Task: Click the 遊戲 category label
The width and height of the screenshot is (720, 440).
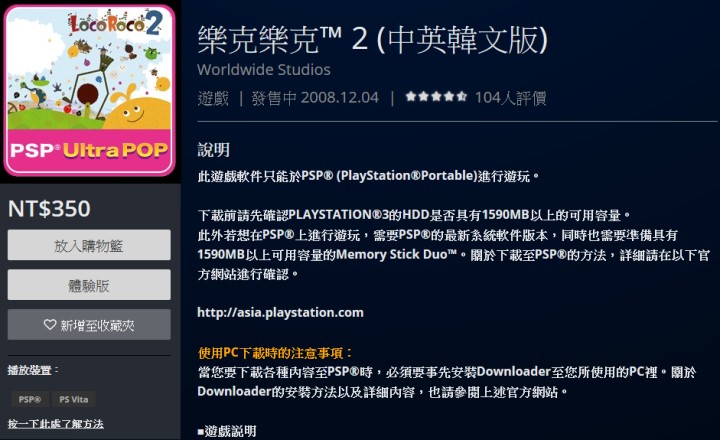Action: point(213,97)
